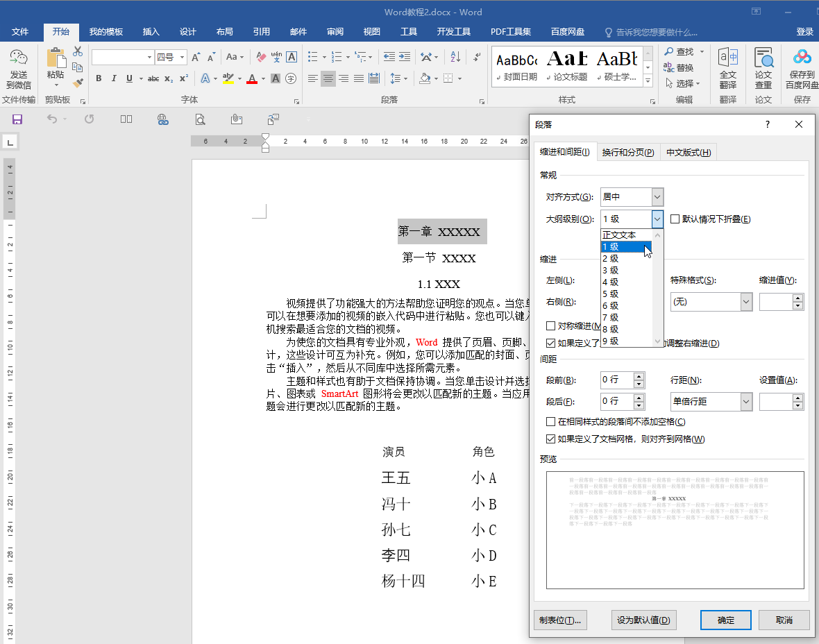The height and width of the screenshot is (644, 819).
Task: Uncheck the auto-adjust right indent checkbox
Action: pos(550,343)
